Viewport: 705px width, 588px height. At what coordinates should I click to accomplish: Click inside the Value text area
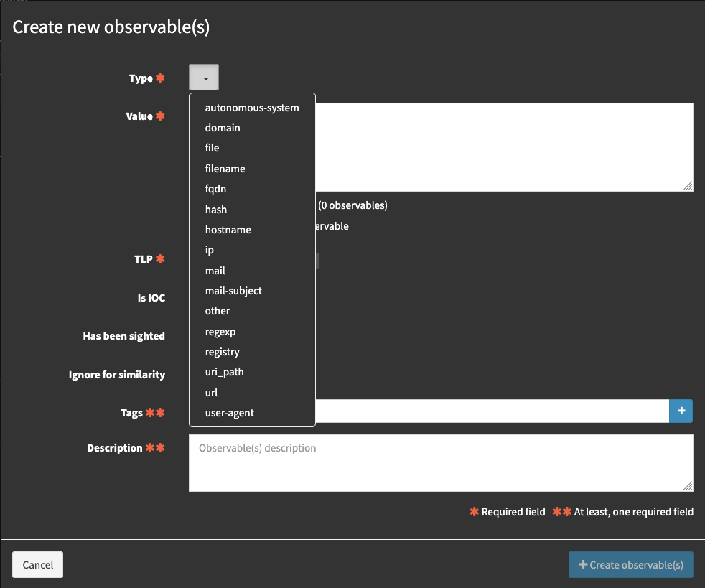point(503,147)
